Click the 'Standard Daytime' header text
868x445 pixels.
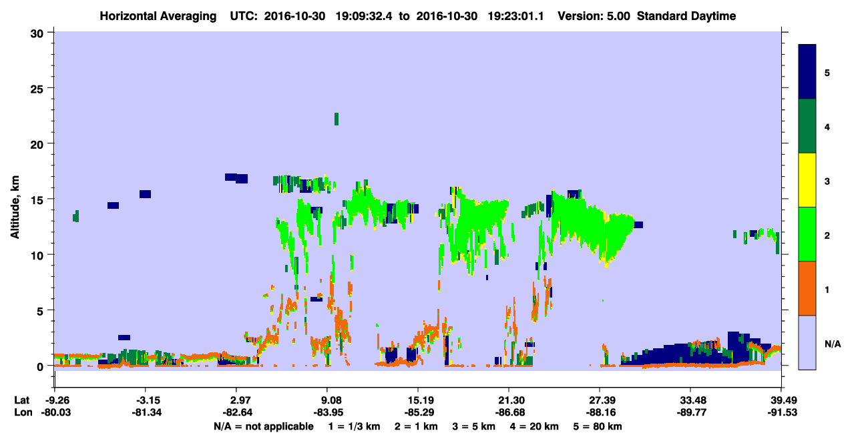click(x=686, y=16)
